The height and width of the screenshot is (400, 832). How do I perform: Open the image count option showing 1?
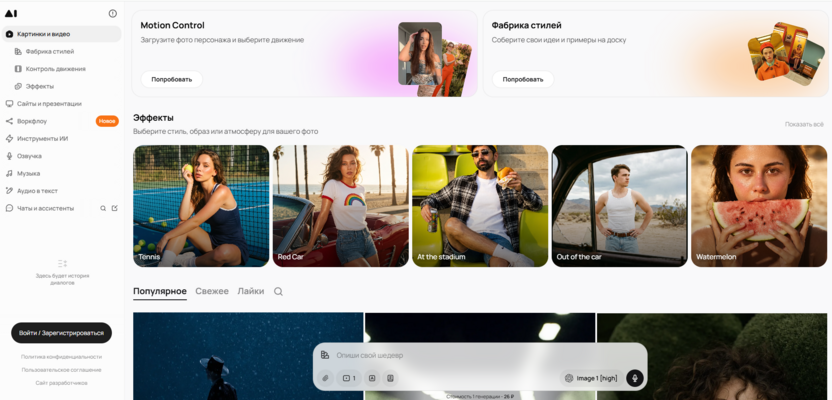tap(349, 378)
